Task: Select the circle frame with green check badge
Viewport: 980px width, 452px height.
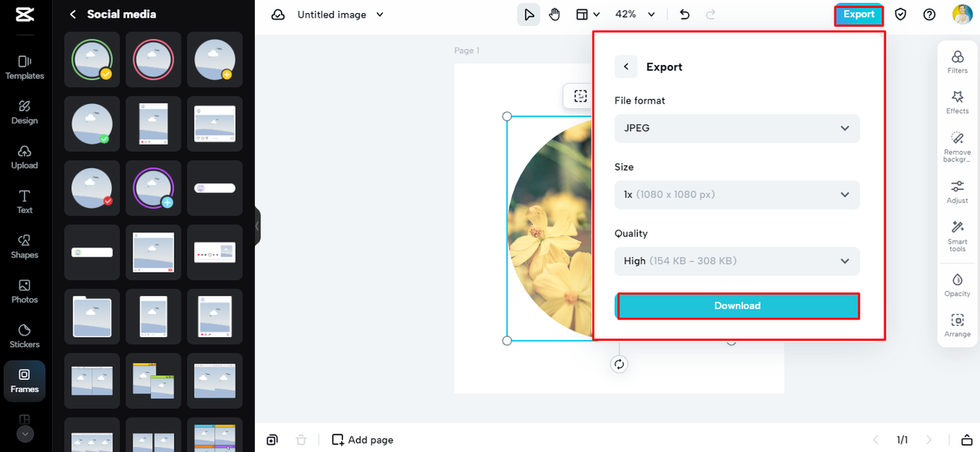Action: click(x=92, y=124)
